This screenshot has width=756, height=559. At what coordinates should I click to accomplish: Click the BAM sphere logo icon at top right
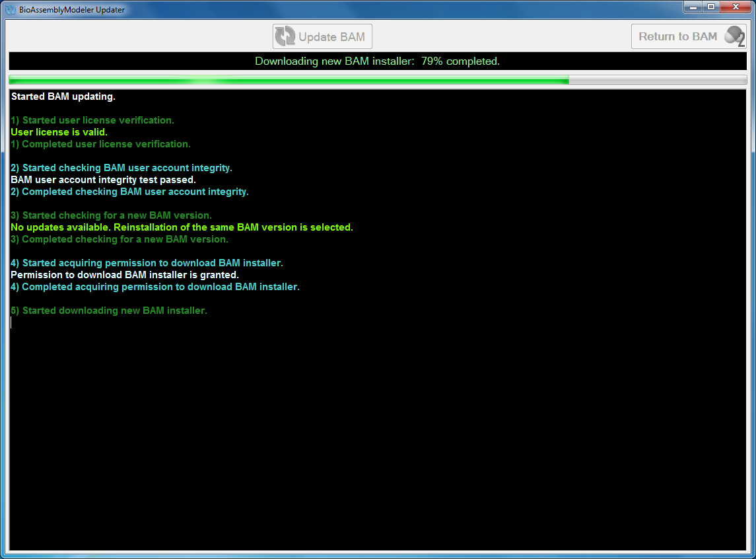735,36
